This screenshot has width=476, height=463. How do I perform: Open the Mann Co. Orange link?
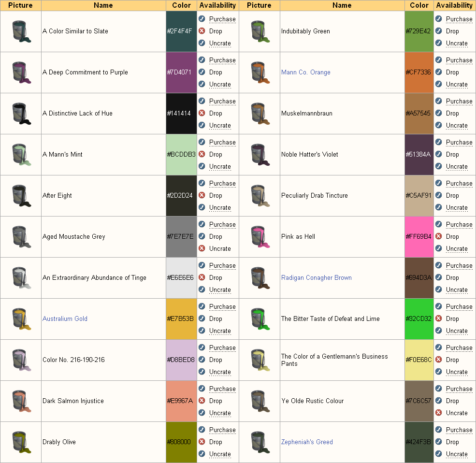[305, 72]
